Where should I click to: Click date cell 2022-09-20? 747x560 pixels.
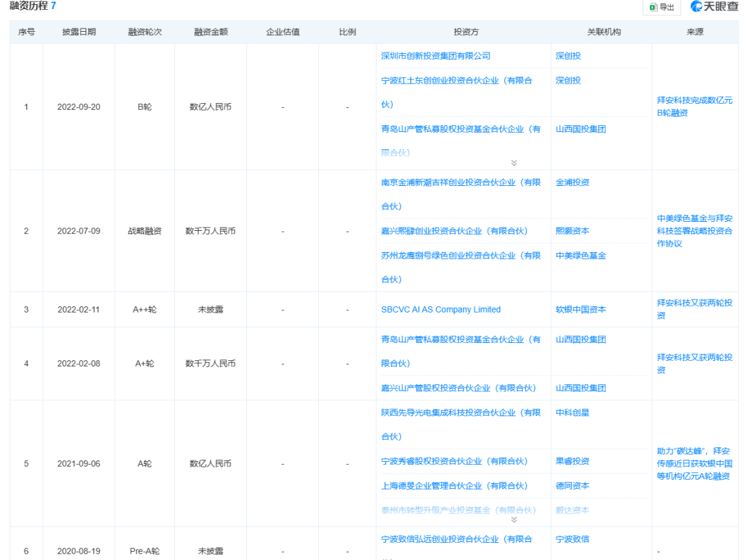coord(79,107)
